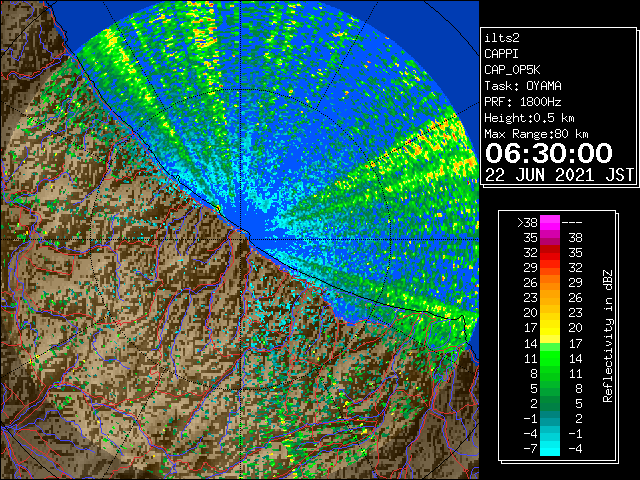Click 'Reflectivity in dBZ' axis label
This screenshot has width=640, height=480.
pyautogui.click(x=608, y=336)
